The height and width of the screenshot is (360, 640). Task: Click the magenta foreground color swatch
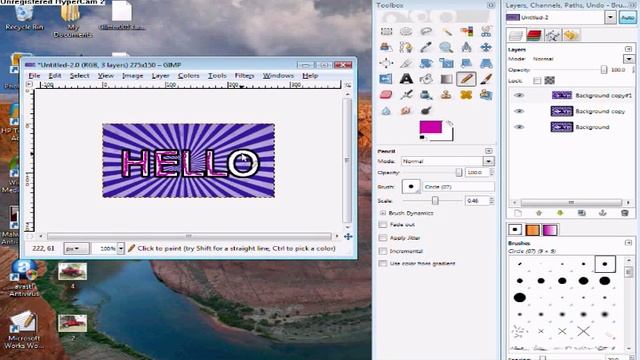431,127
